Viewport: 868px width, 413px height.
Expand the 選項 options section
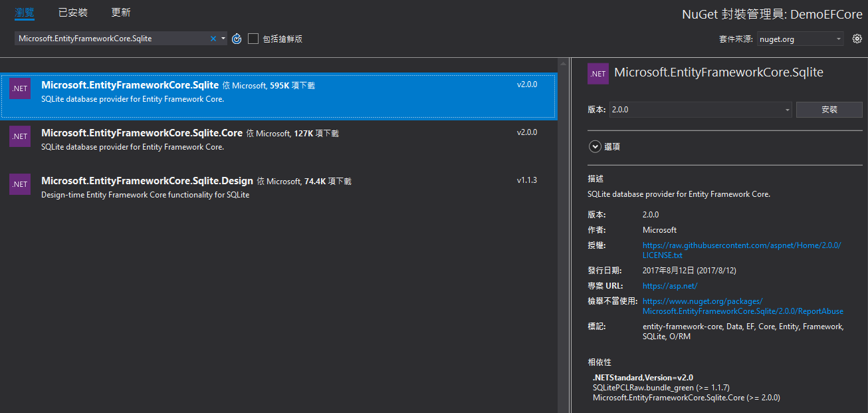[595, 146]
